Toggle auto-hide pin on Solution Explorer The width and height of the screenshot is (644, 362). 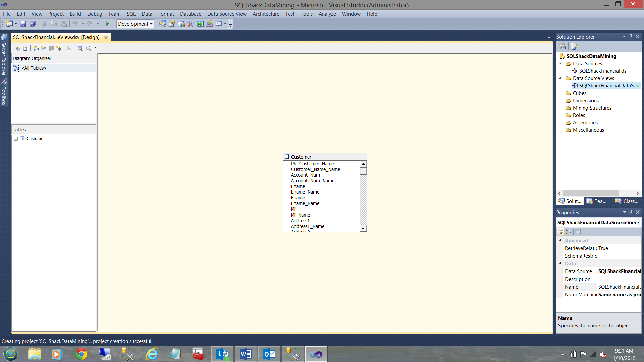(631, 37)
